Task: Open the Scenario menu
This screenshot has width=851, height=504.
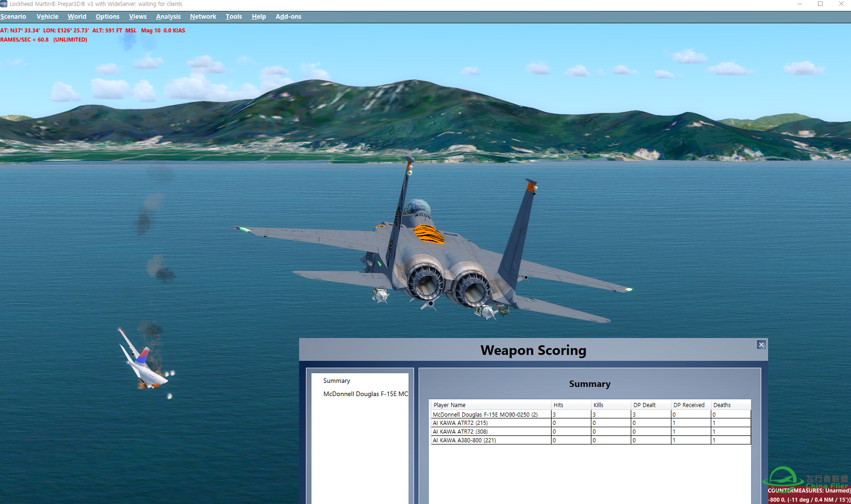Action: tap(13, 16)
